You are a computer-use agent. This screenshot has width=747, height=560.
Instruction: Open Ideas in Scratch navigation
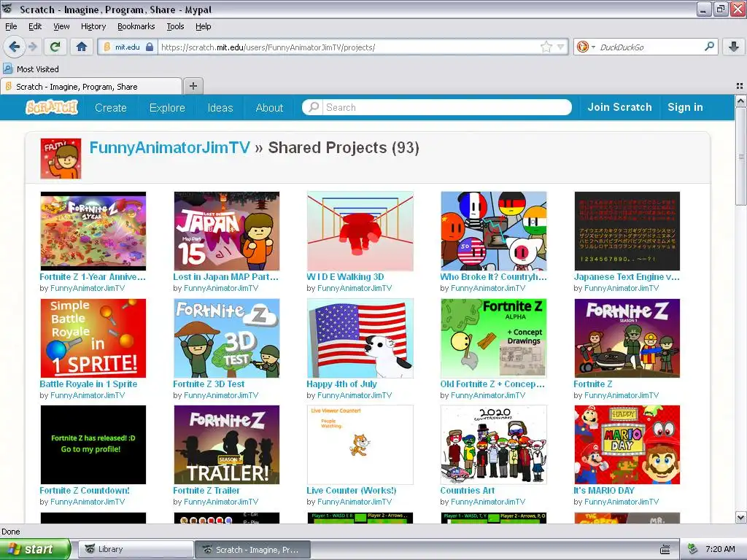click(220, 108)
